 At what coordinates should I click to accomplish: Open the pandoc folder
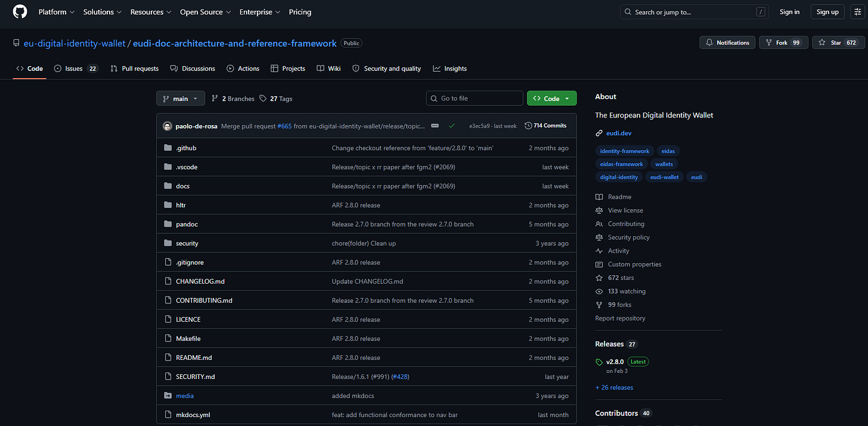click(187, 224)
